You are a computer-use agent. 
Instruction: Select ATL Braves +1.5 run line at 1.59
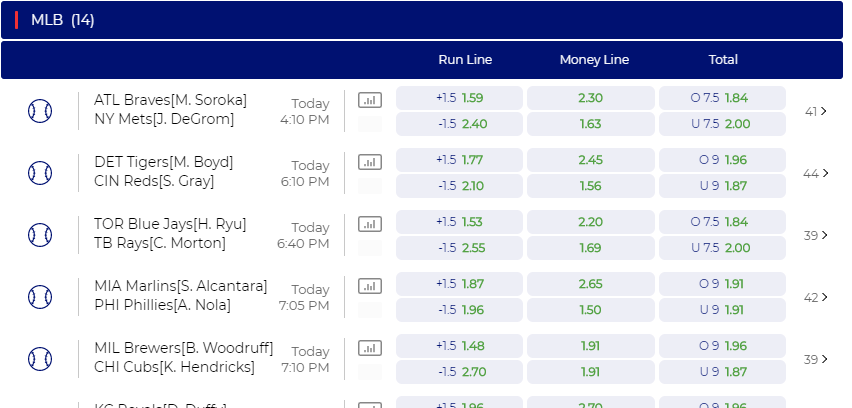click(x=459, y=98)
